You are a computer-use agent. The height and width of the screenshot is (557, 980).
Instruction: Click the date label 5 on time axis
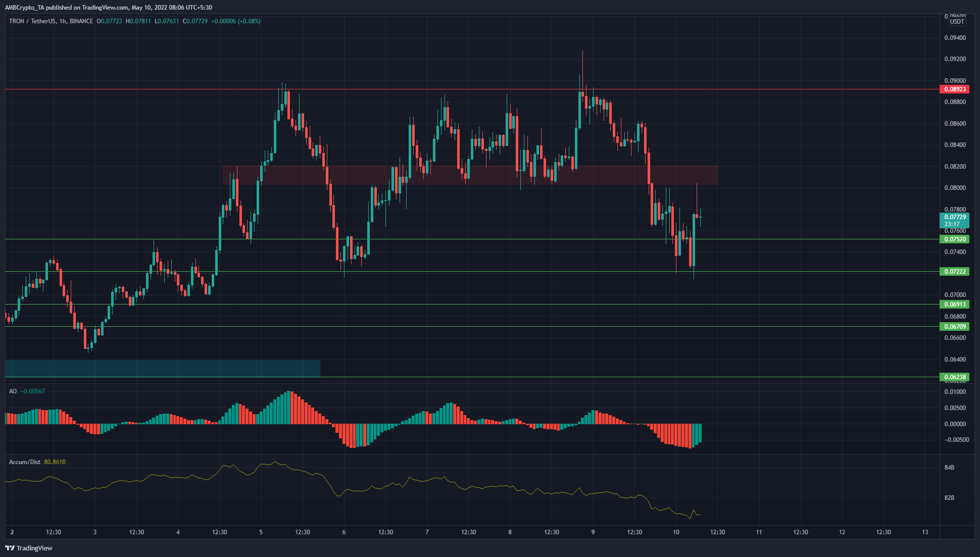[x=261, y=532]
